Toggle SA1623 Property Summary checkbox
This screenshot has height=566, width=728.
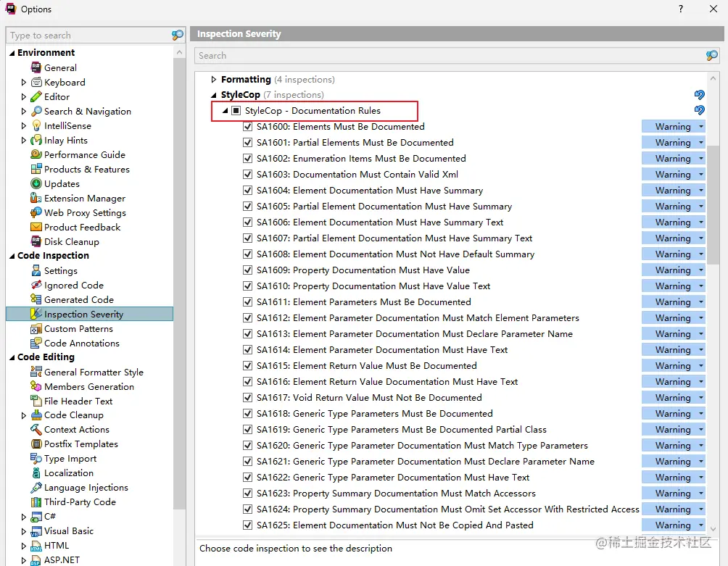pyautogui.click(x=247, y=493)
